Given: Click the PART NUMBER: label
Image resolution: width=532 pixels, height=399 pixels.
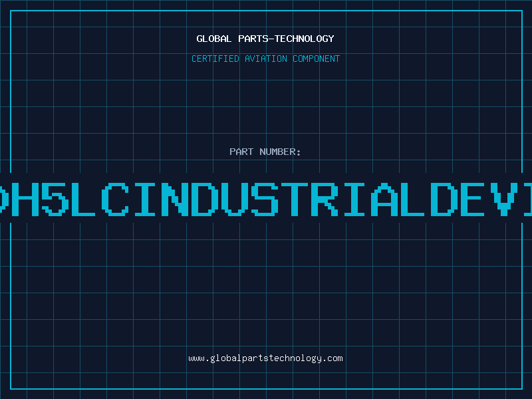Looking at the screenshot, I should click(265, 152).
